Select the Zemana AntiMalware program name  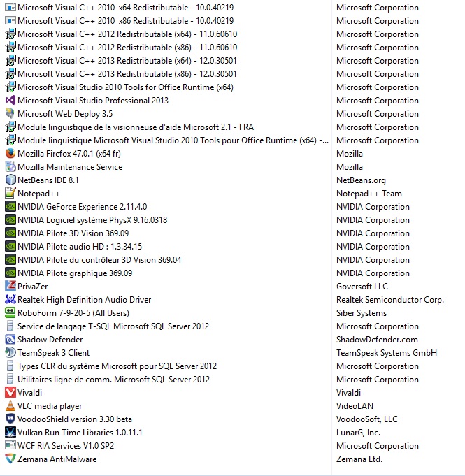click(57, 459)
